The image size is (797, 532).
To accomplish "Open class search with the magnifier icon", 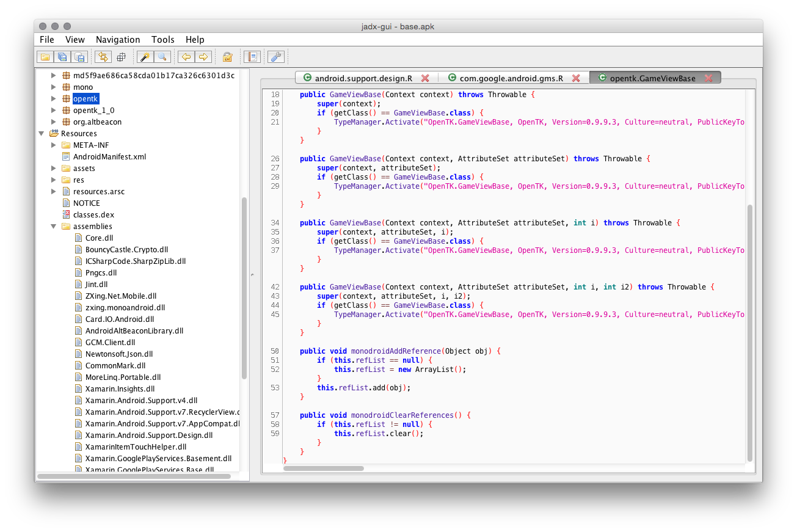I will pyautogui.click(x=162, y=57).
